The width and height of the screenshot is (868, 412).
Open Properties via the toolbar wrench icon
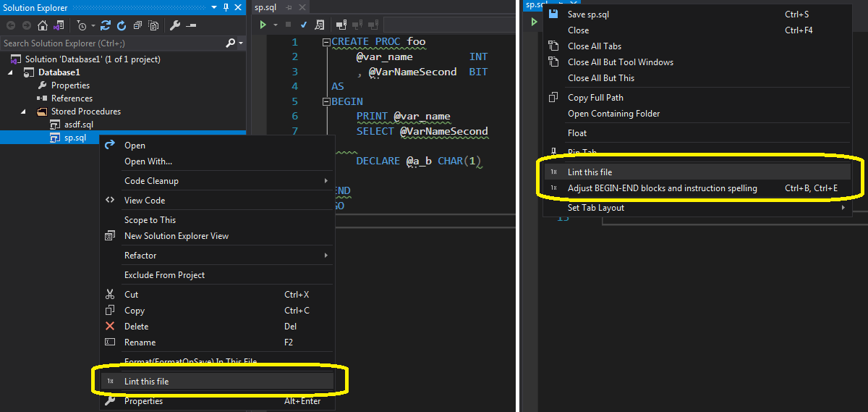(175, 25)
